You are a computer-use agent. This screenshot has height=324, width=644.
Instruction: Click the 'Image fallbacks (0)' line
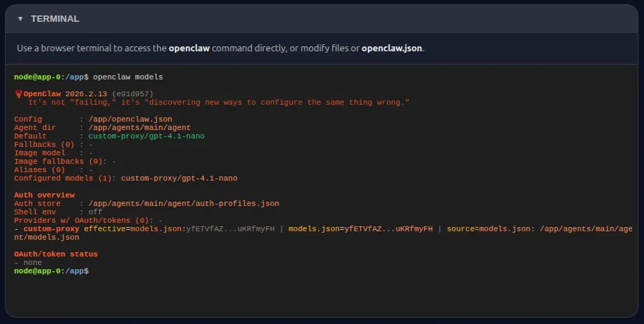(x=65, y=161)
